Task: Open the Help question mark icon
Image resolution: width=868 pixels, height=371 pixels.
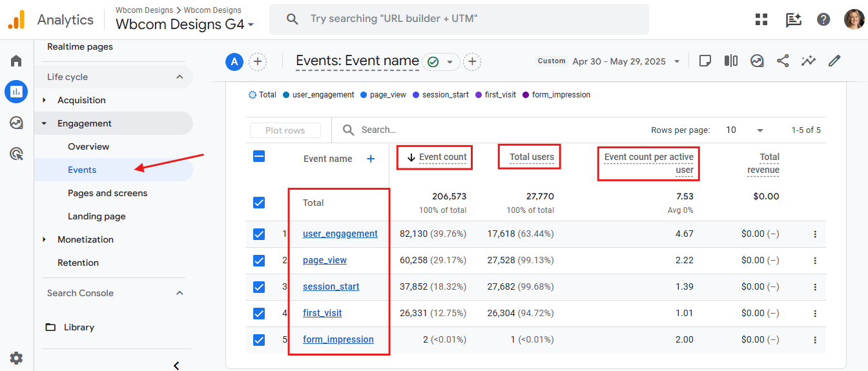Action: click(823, 19)
